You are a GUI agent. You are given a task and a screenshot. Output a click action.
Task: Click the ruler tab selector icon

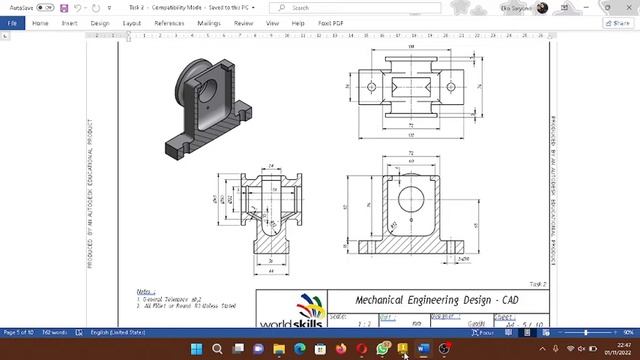pos(4,36)
